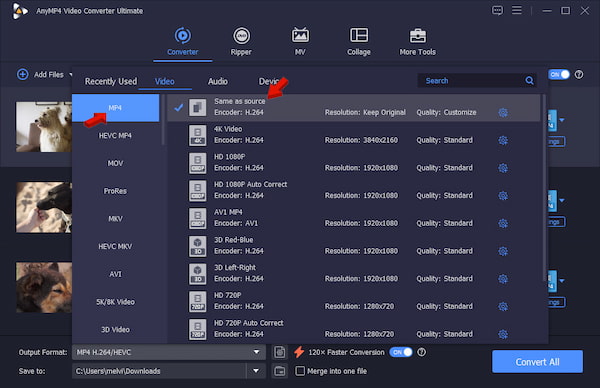Choose the 3D Left-Right profile row
This screenshot has width=600, height=388.
click(x=354, y=274)
